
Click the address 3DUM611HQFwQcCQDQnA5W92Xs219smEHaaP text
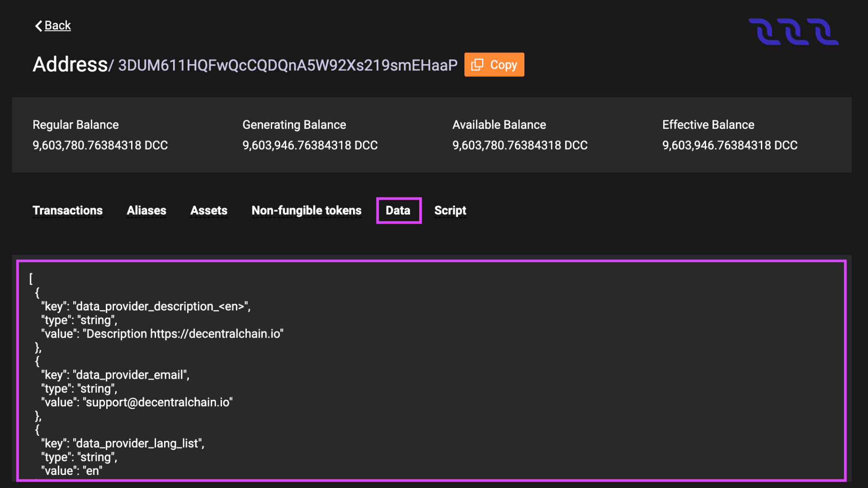click(x=288, y=66)
